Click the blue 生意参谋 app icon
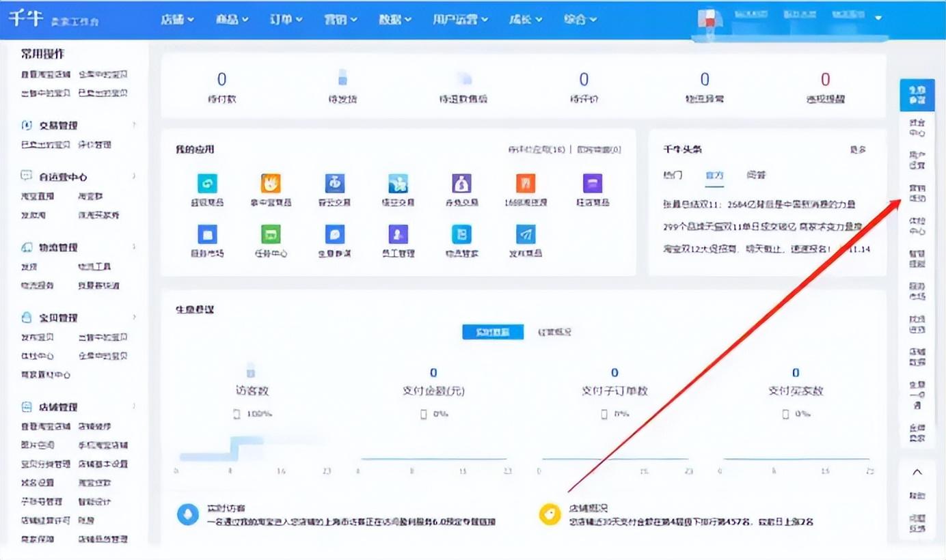Screen dimensions: 946x560 pos(334,235)
